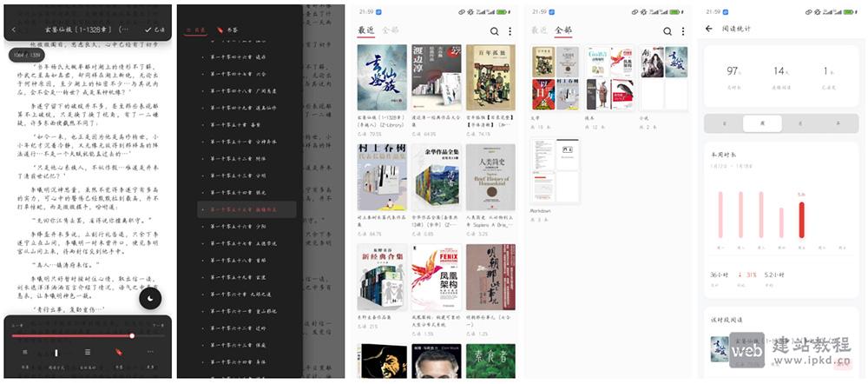This screenshot has height=384, width=868.
Task: Open line spacing layout icon in reader toolbar
Action: pos(88,353)
